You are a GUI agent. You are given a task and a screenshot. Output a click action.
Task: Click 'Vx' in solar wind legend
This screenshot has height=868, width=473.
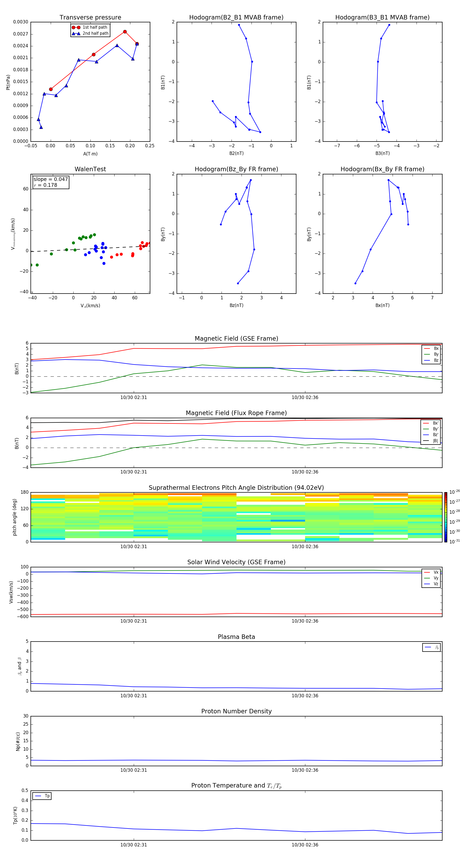click(x=431, y=573)
